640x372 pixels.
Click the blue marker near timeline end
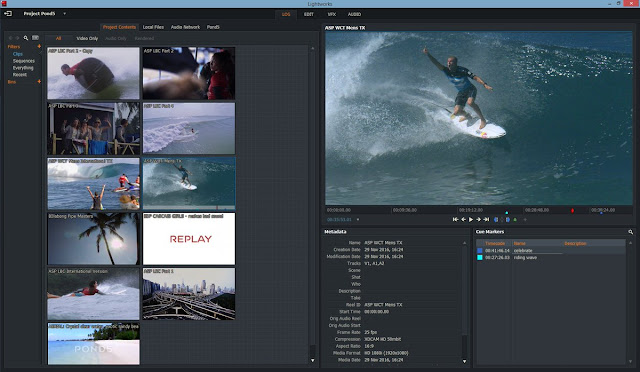[601, 212]
